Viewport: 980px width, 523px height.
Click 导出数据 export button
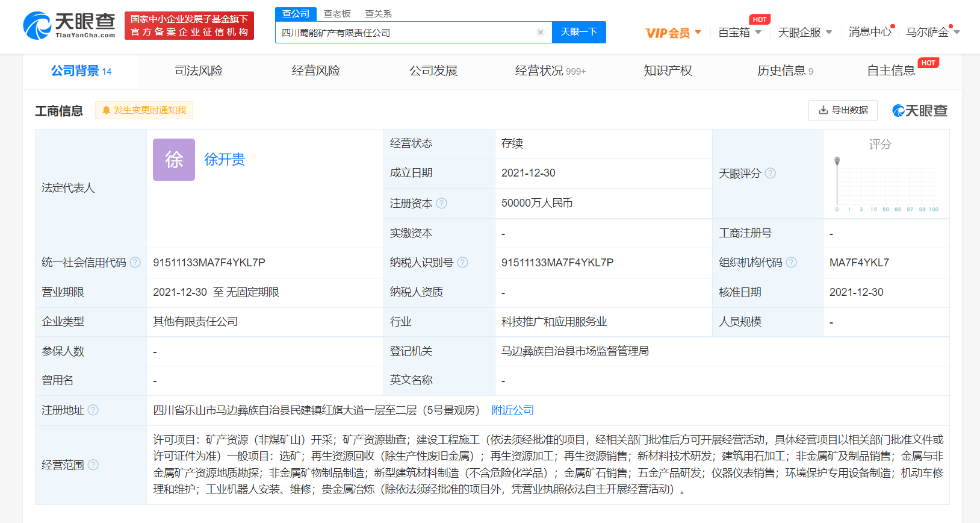843,110
